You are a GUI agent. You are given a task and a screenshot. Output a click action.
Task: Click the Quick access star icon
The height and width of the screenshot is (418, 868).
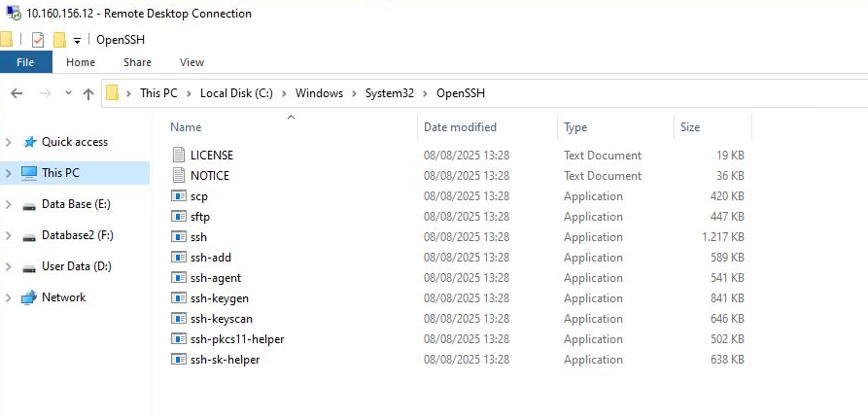click(29, 142)
